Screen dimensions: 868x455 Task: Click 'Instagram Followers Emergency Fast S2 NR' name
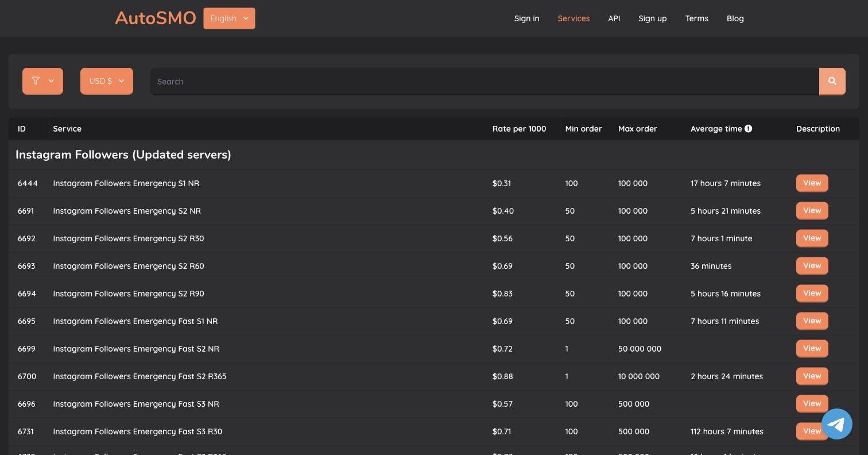pos(136,349)
